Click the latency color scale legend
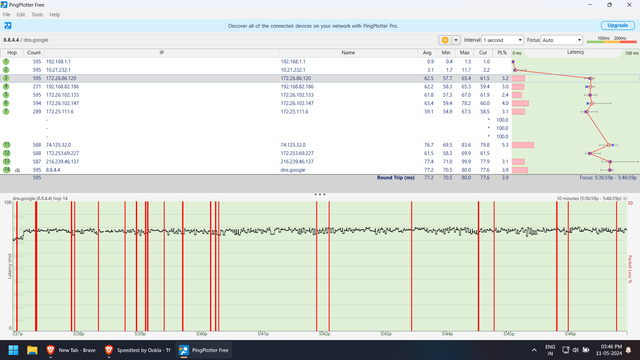 [x=611, y=40]
